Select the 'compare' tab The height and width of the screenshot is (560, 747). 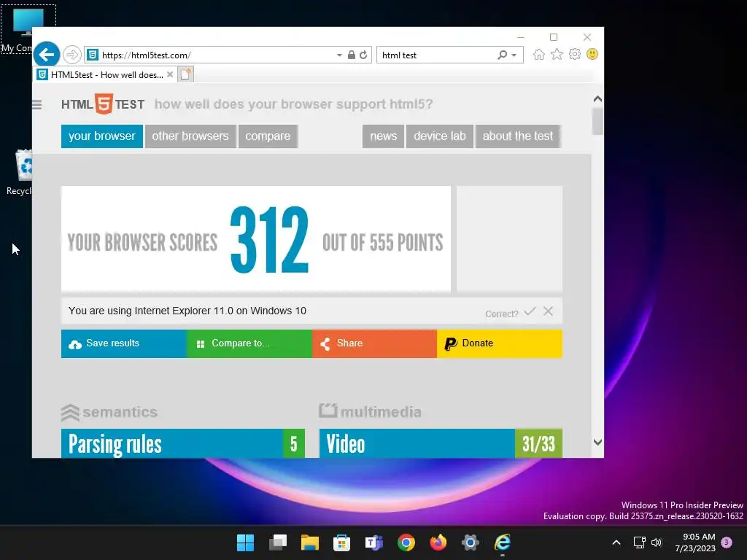(268, 136)
